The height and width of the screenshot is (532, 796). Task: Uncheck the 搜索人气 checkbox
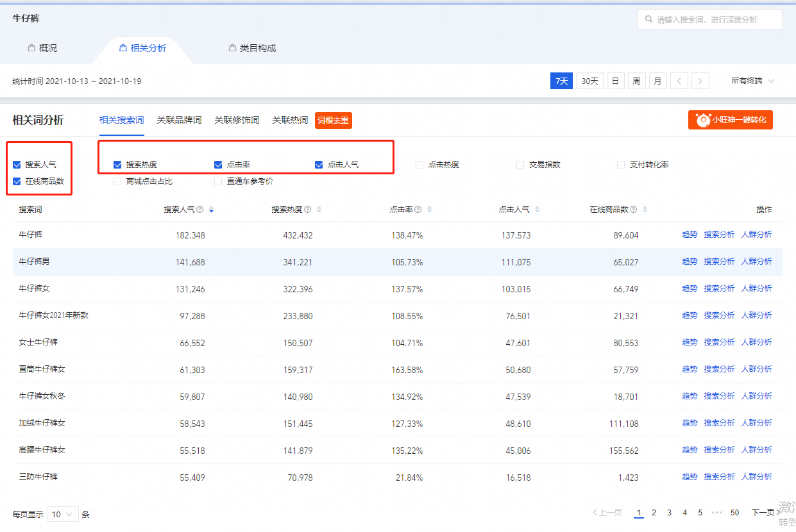17,165
